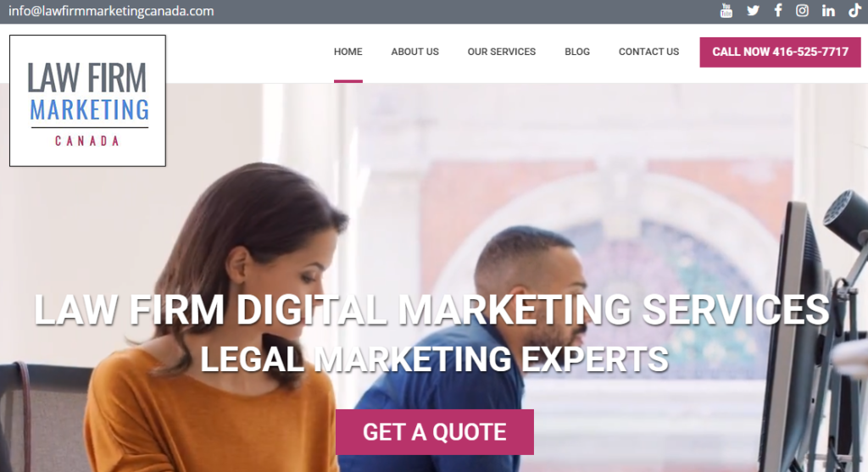The image size is (868, 472).
Task: Go to the Instagram camera icon
Action: coord(802,10)
